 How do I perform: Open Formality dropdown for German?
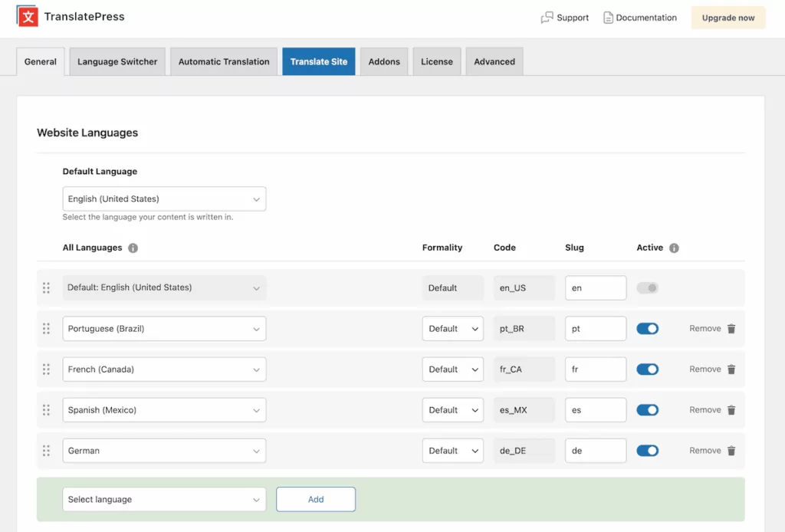coord(452,451)
